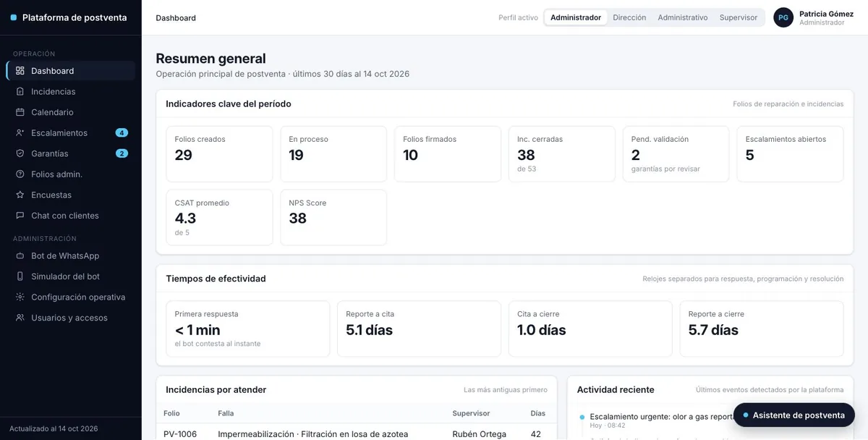Image resolution: width=868 pixels, height=440 pixels.
Task: Click the Escalamientos person icon
Action: (x=20, y=133)
